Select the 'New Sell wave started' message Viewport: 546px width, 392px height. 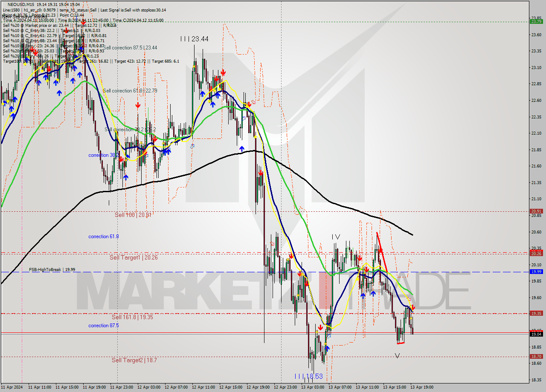(x=25, y=17)
